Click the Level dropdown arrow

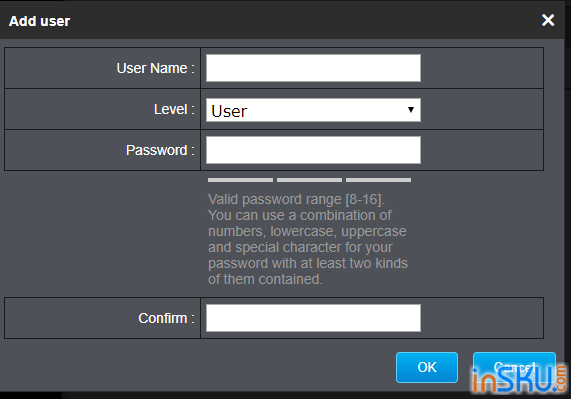click(411, 110)
